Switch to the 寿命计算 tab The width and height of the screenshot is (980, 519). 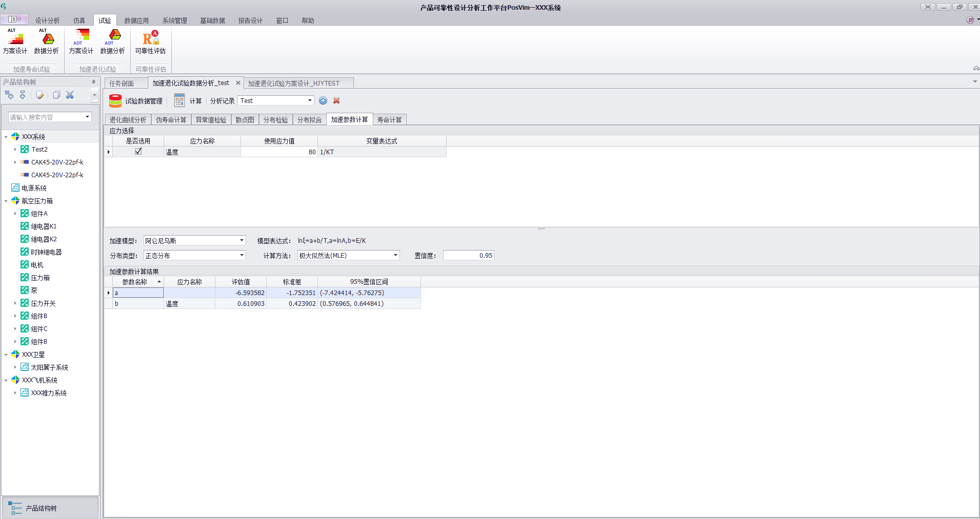click(389, 120)
